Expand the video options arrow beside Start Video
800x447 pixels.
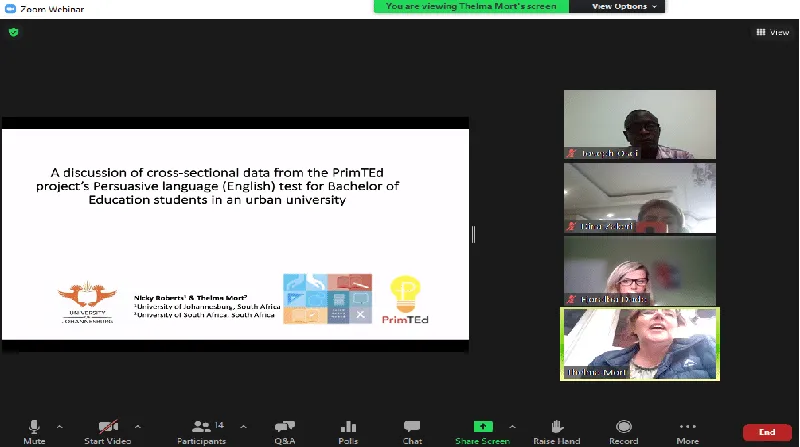pyautogui.click(x=138, y=425)
